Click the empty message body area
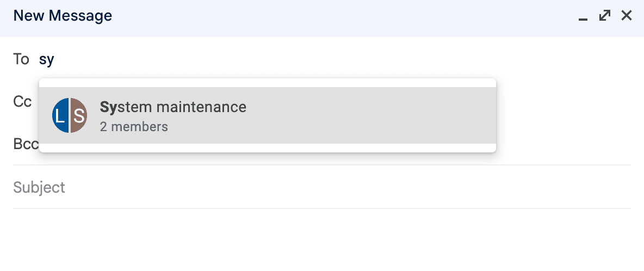This screenshot has height=271, width=644. 321,239
